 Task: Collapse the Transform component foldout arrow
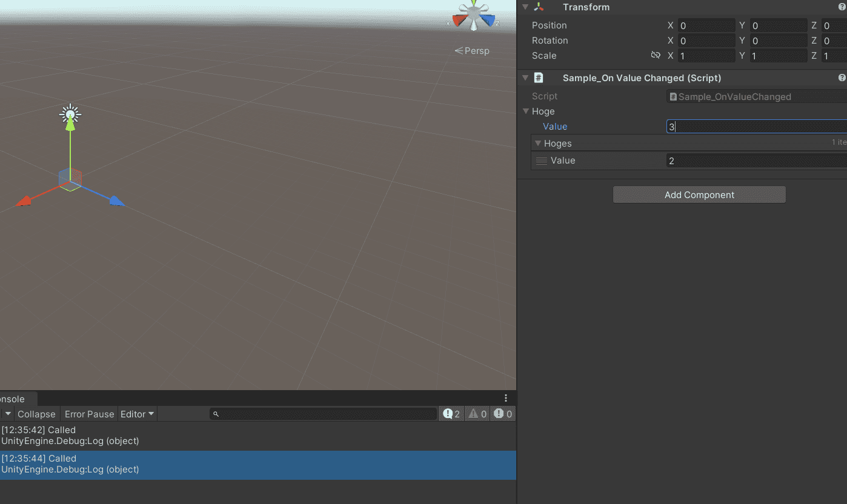tap(525, 7)
